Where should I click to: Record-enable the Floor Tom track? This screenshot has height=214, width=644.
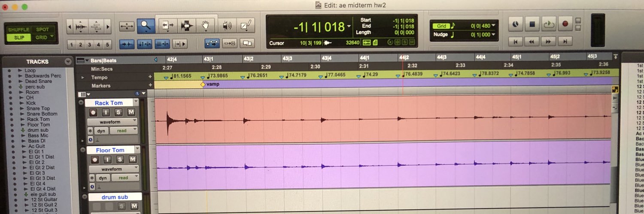pyautogui.click(x=95, y=160)
